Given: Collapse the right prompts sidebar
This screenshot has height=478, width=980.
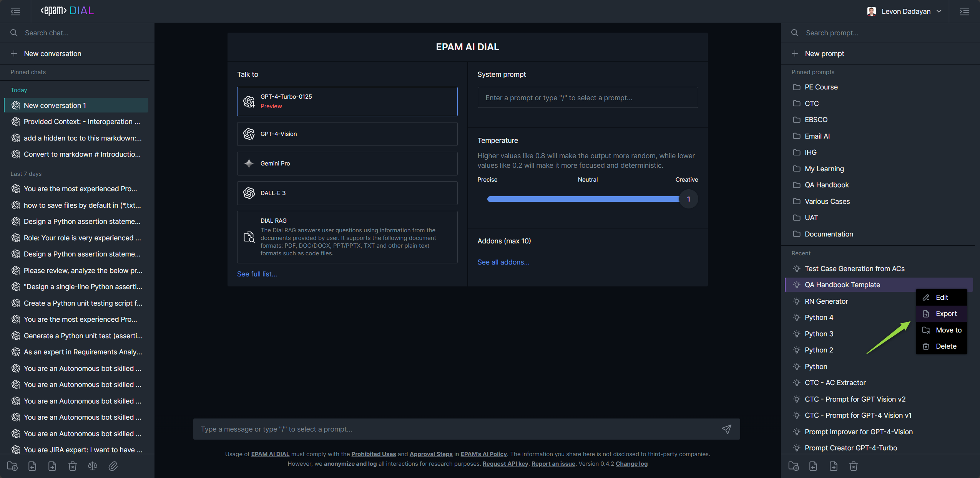Looking at the screenshot, I should 964,12.
